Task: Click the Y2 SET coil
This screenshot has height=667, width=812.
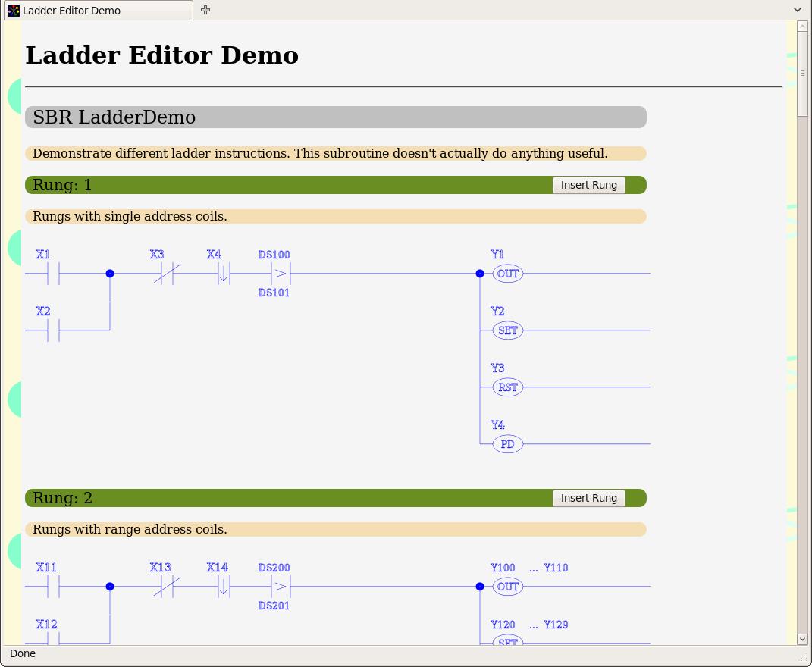Action: (x=508, y=330)
